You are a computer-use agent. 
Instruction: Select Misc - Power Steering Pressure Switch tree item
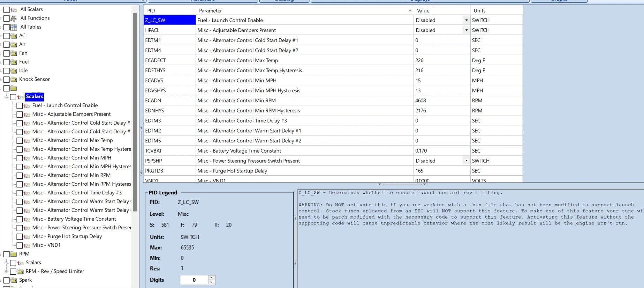pyautogui.click(x=82, y=228)
